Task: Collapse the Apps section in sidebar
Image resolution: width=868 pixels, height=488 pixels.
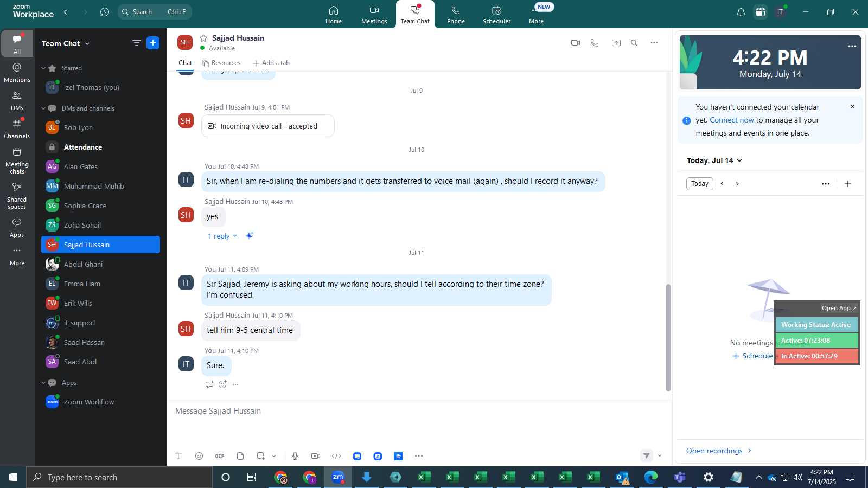Action: (43, 383)
